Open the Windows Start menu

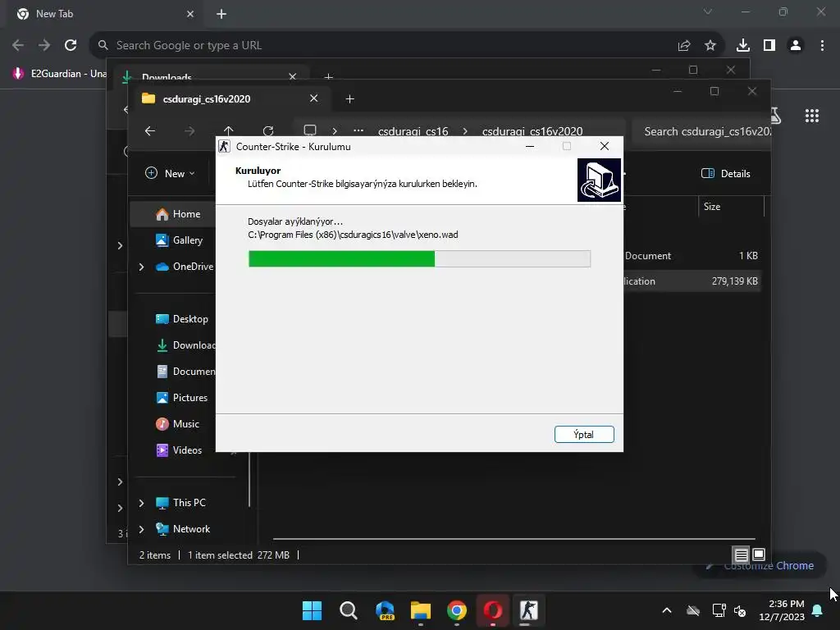click(312, 610)
